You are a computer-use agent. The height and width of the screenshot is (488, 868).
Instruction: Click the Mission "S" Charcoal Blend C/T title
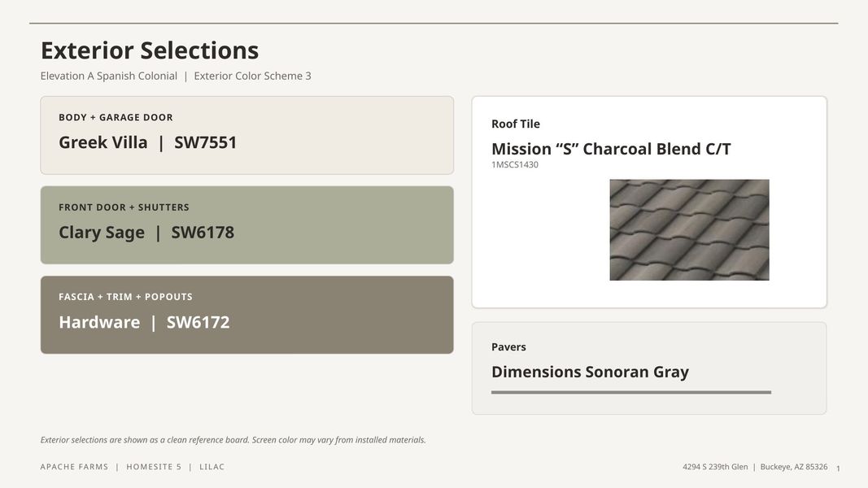pos(611,149)
